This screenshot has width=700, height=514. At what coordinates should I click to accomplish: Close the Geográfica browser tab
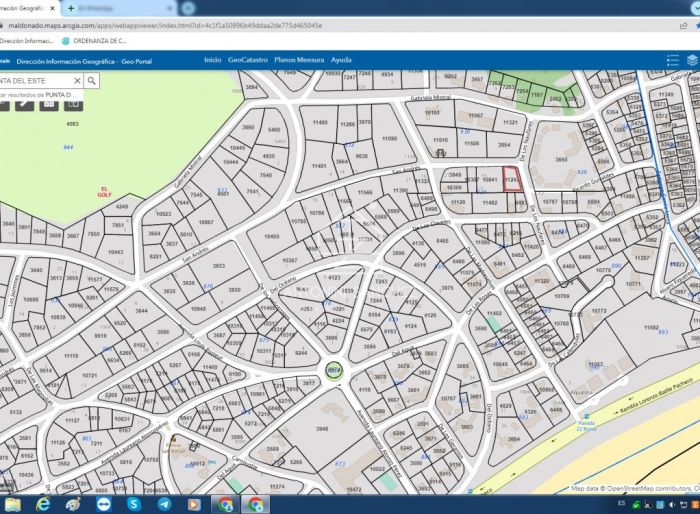pos(53,8)
